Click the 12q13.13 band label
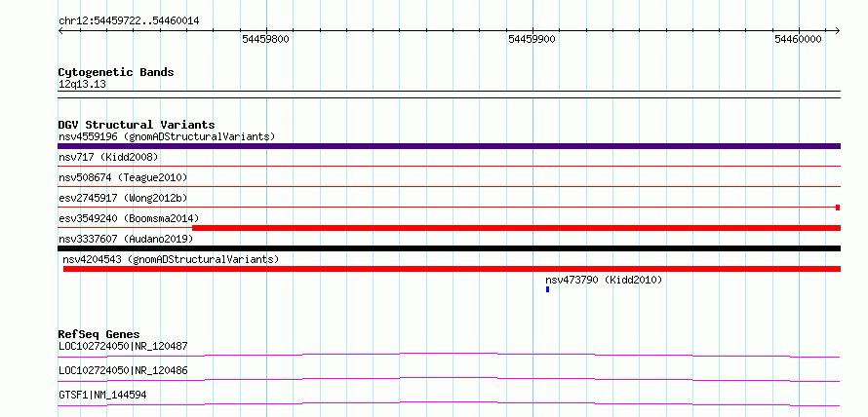868x417 pixels. point(82,85)
